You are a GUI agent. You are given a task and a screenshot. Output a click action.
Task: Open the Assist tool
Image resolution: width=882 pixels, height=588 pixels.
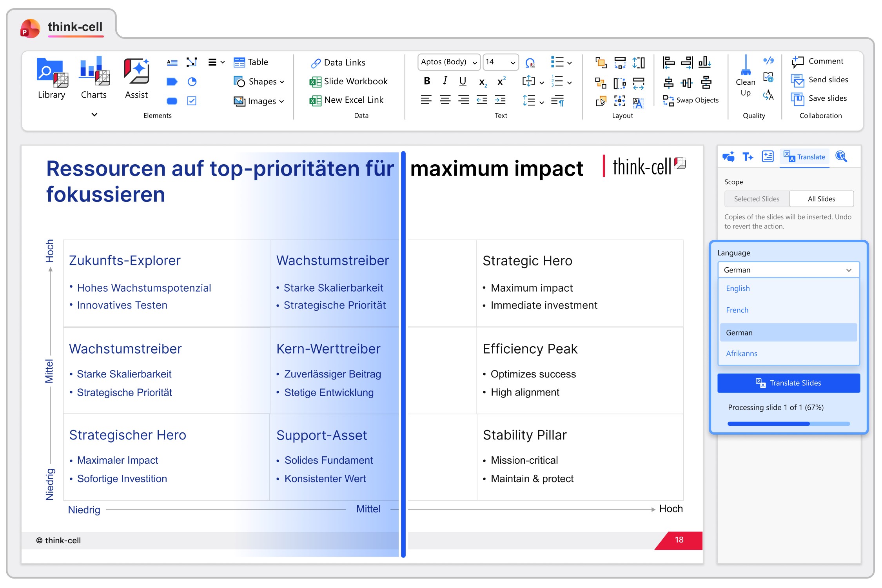coord(136,72)
